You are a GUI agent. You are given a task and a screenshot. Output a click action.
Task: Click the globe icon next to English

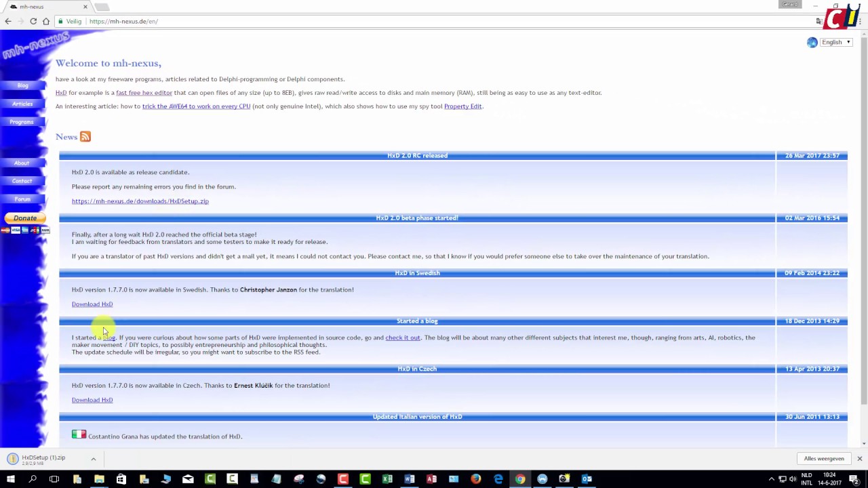click(x=812, y=42)
